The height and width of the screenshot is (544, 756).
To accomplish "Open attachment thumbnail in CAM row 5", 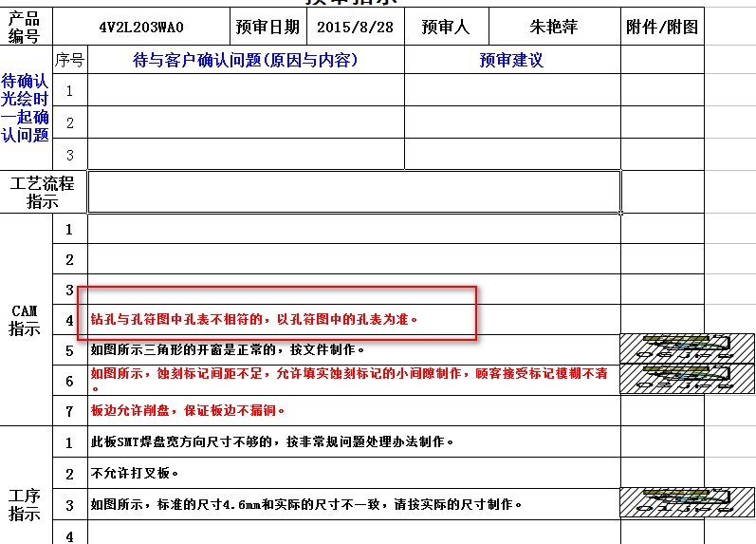I will [687, 348].
